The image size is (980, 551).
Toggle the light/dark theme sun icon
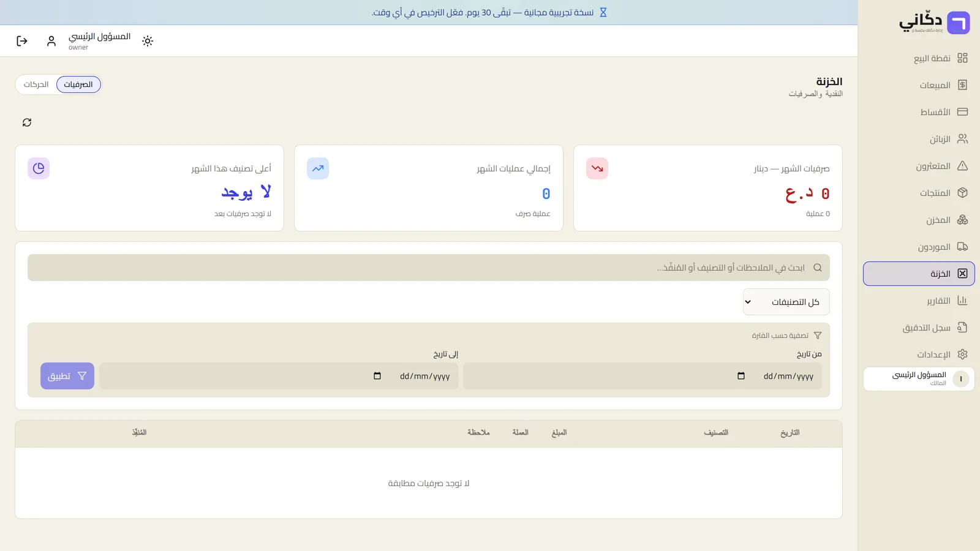148,41
